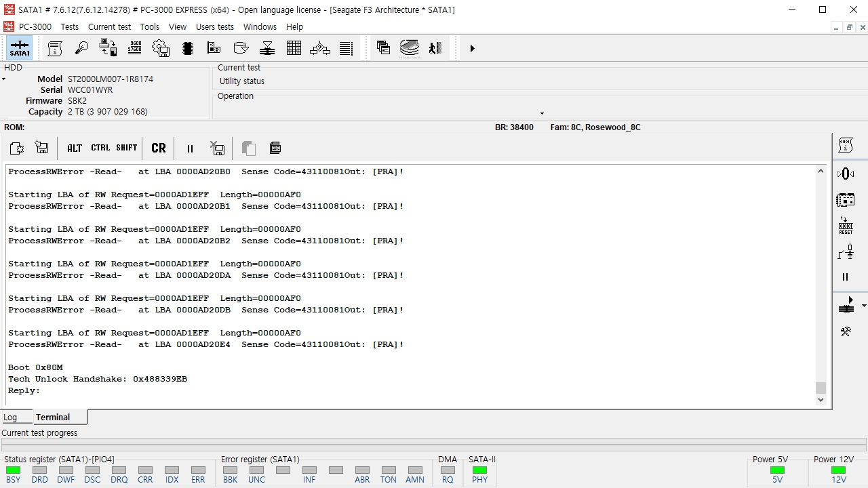This screenshot has height=488, width=868.
Task: Click the circuit board sidebar icon
Action: [846, 200]
